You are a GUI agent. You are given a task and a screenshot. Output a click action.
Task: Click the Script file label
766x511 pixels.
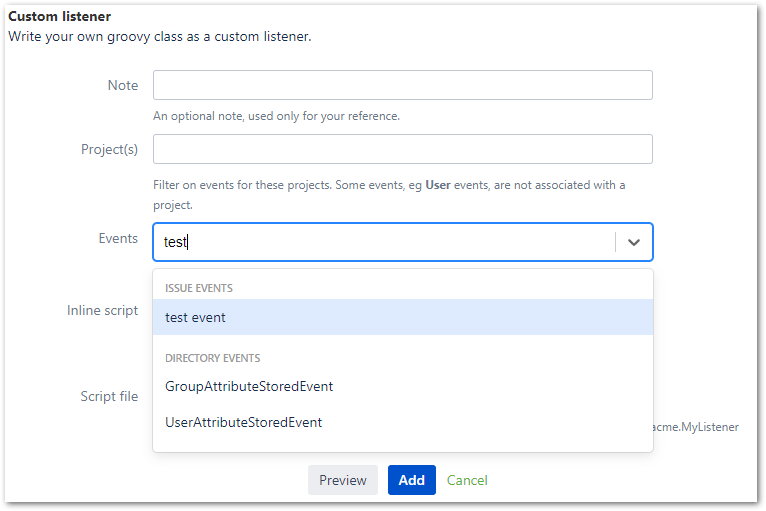(109, 396)
